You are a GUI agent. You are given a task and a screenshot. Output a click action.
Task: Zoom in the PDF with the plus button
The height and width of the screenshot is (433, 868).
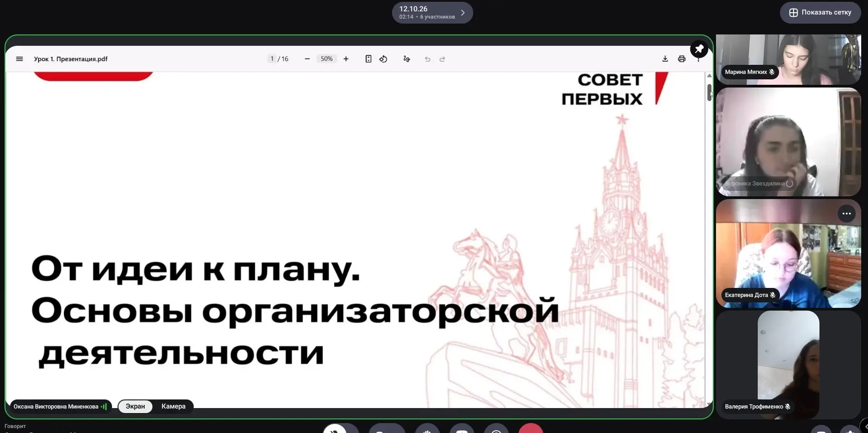pyautogui.click(x=346, y=59)
